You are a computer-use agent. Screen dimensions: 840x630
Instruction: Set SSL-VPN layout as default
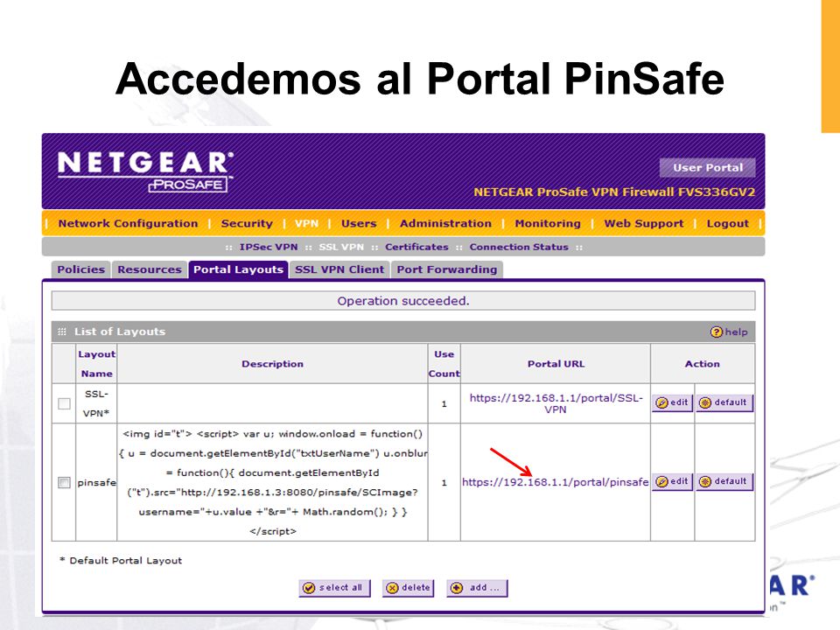[724, 402]
